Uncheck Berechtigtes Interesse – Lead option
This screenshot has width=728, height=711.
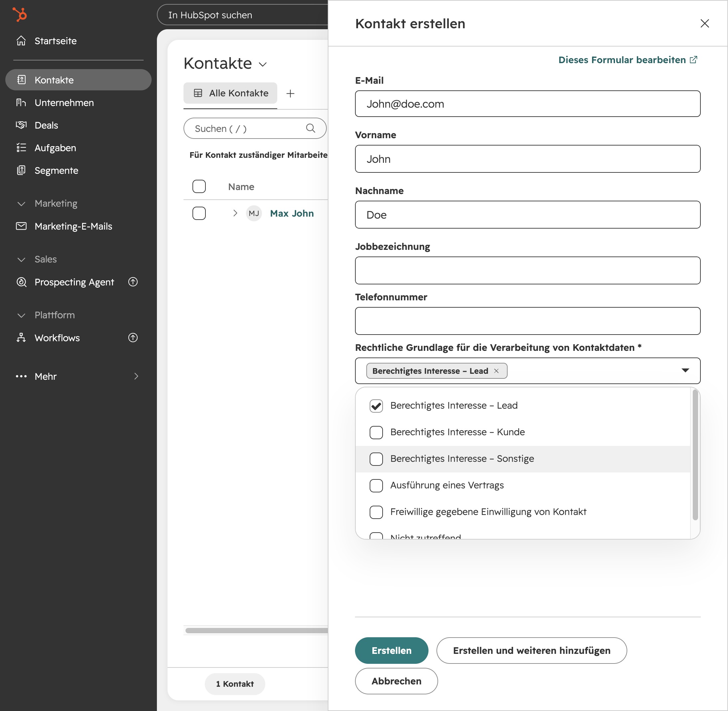tap(376, 406)
